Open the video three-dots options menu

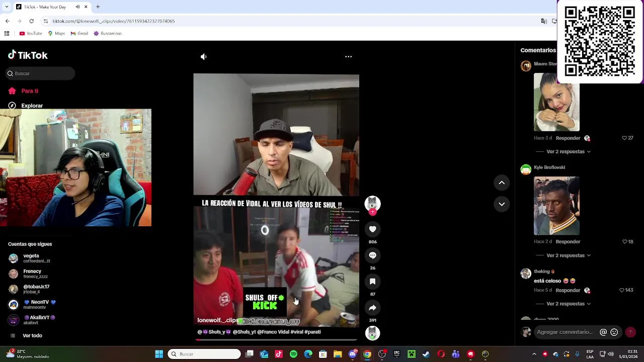(x=348, y=57)
